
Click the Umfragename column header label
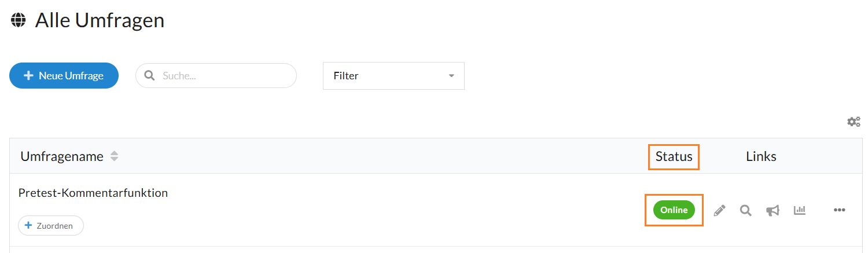62,156
